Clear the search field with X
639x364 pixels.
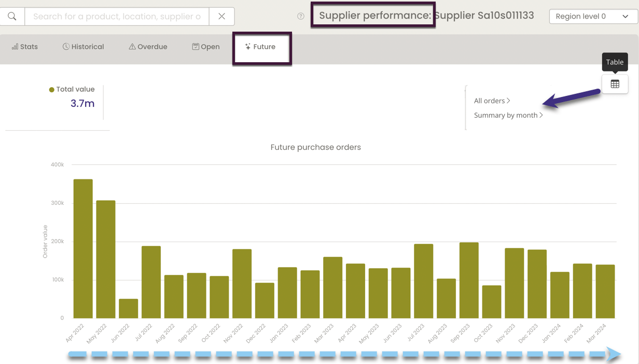(221, 17)
